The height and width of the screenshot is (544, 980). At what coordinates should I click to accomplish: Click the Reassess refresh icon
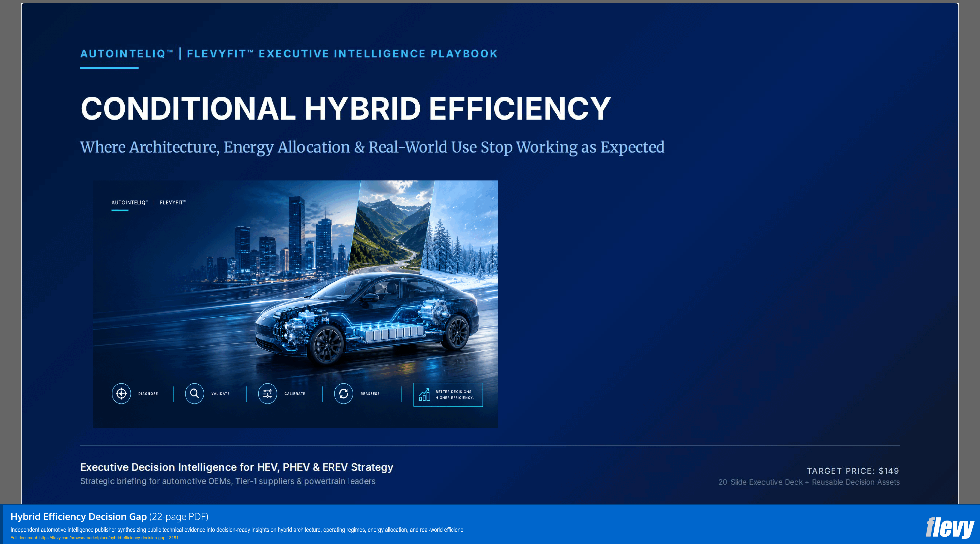point(344,393)
